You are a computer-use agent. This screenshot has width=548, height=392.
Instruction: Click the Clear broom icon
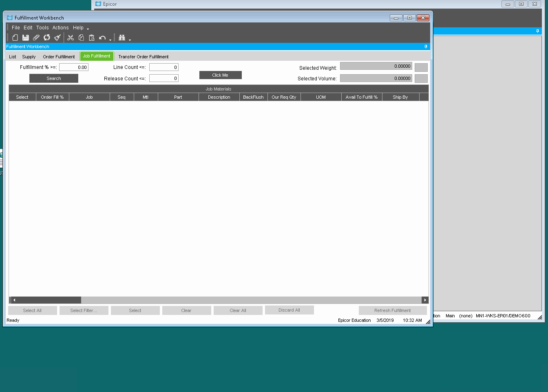(x=57, y=38)
